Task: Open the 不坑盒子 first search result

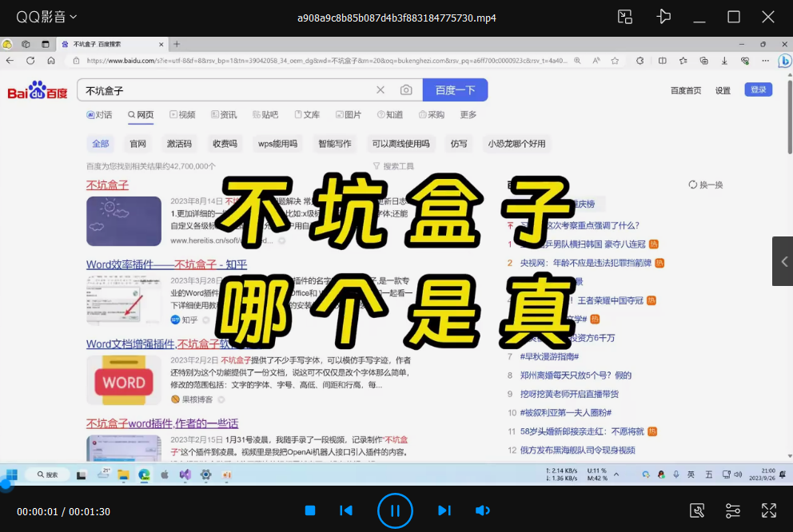Action: pos(107,185)
